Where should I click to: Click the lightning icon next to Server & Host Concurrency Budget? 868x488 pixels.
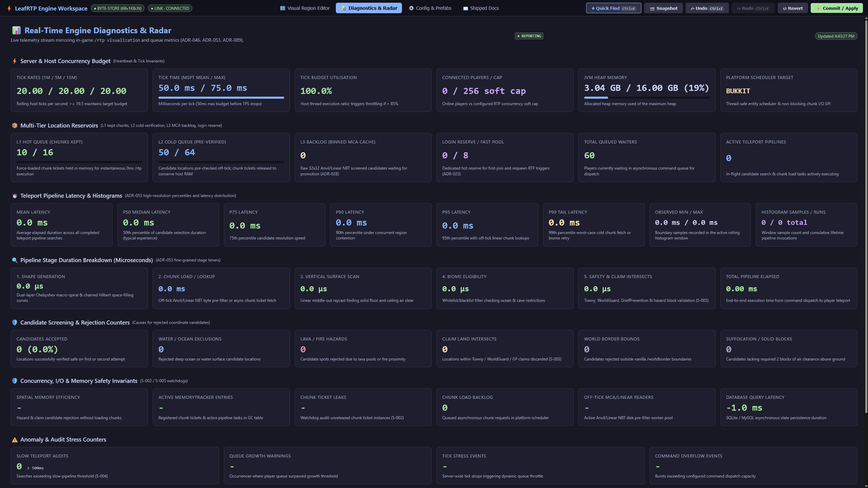15,61
